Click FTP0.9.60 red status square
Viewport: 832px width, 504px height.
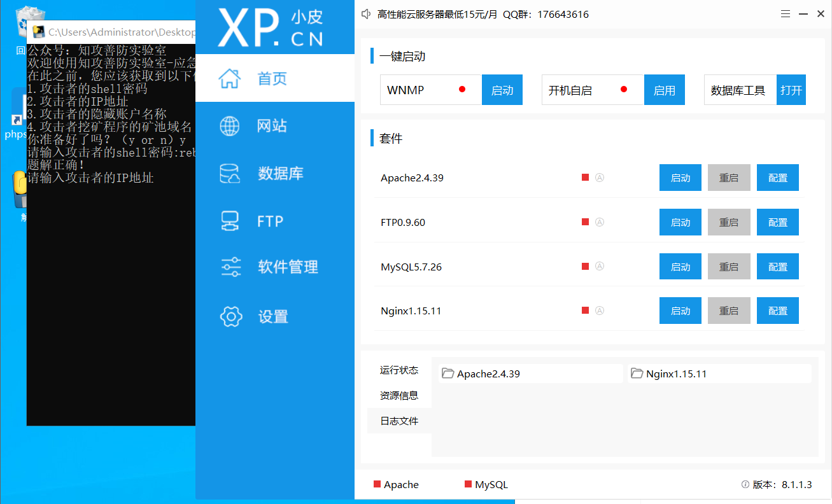[x=585, y=222]
